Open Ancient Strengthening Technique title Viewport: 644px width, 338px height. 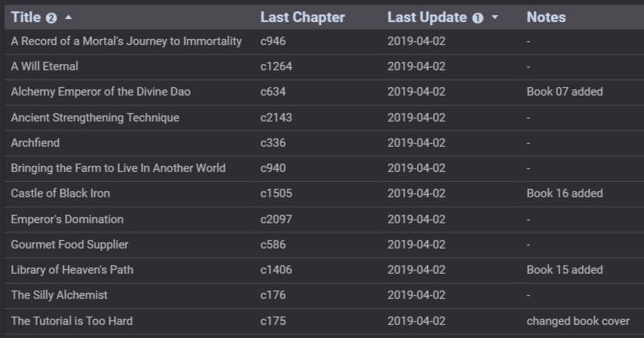pos(96,118)
